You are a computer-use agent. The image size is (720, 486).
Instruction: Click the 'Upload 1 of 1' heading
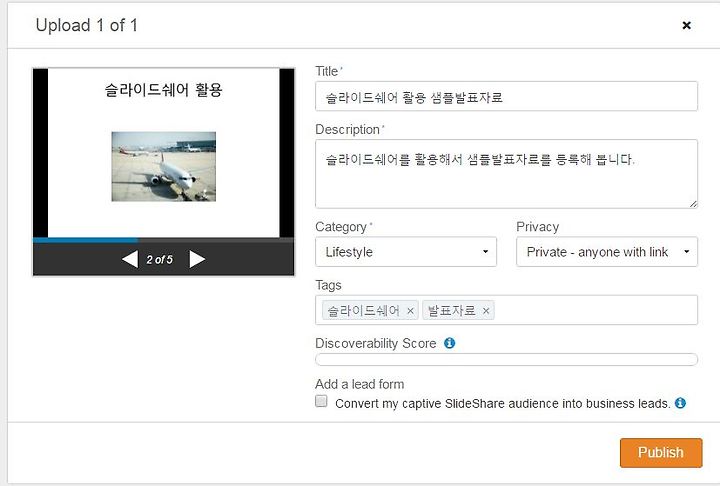click(x=87, y=25)
